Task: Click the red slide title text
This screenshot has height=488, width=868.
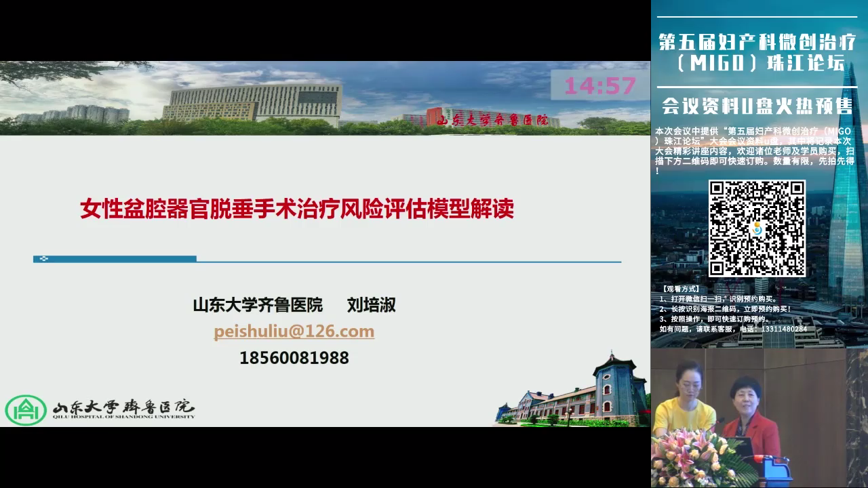Action: 297,209
